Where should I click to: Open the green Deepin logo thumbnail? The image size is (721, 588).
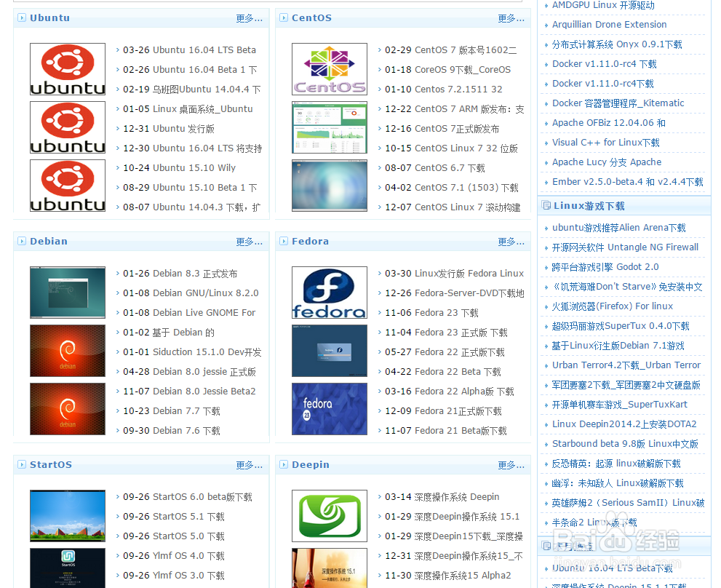330,516
